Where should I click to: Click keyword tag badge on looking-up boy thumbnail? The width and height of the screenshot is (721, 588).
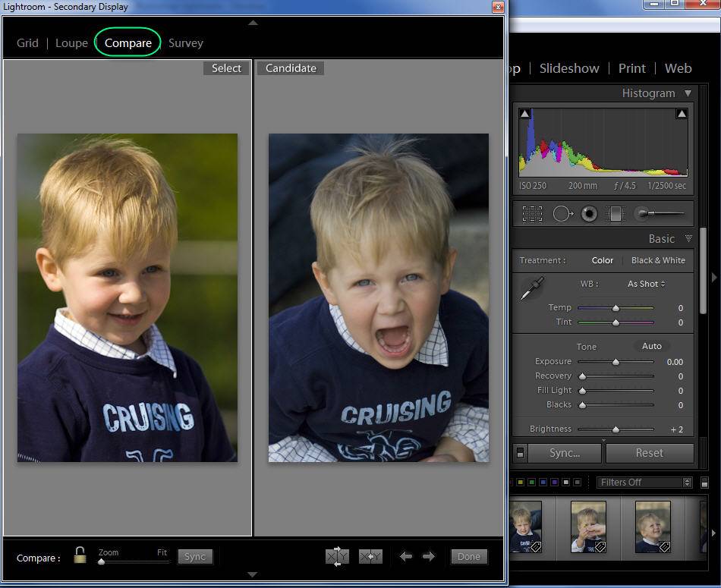coord(664,546)
